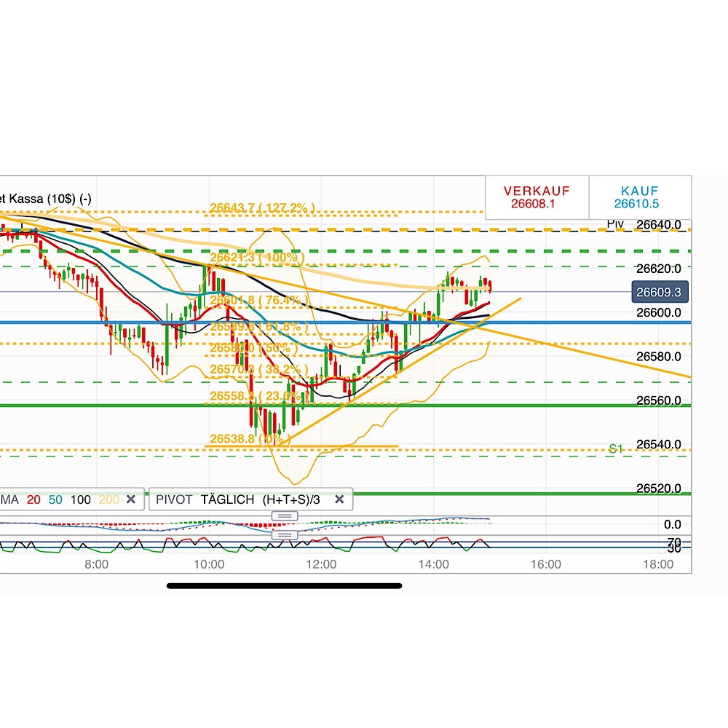Toggle the black MA 100 line

pyautogui.click(x=81, y=500)
